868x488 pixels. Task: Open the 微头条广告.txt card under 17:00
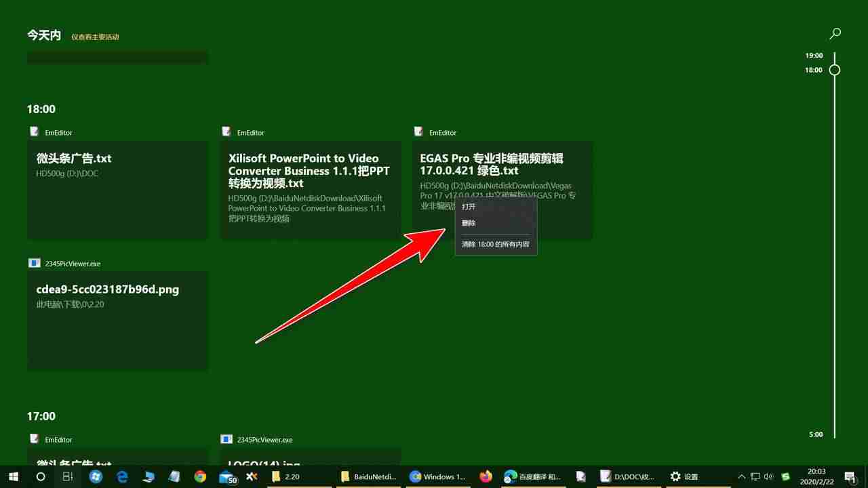(x=117, y=457)
